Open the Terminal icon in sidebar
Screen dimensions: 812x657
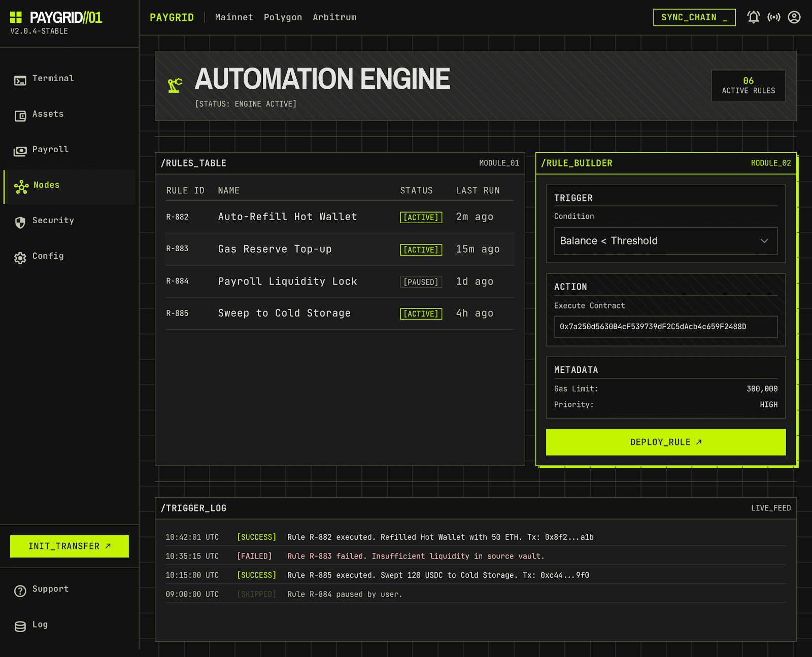click(x=20, y=81)
